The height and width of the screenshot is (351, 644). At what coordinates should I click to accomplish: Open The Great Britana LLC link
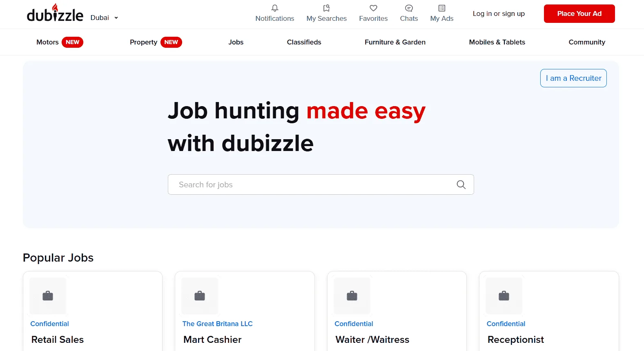coord(217,324)
